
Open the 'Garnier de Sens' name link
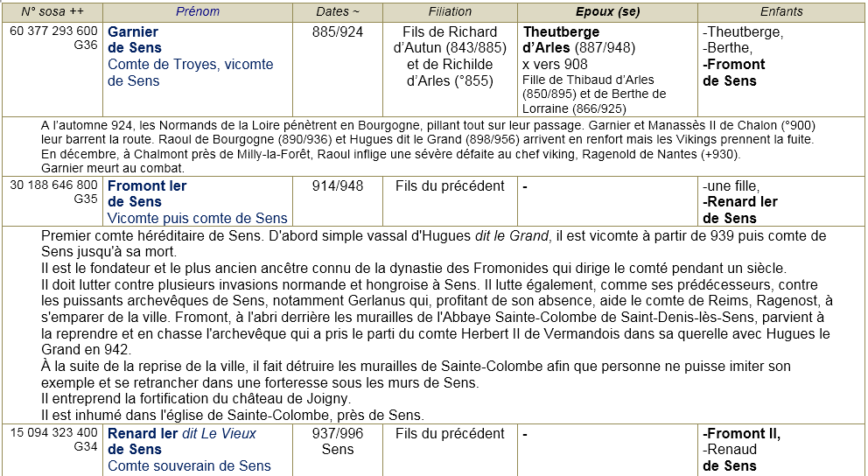pos(133,39)
